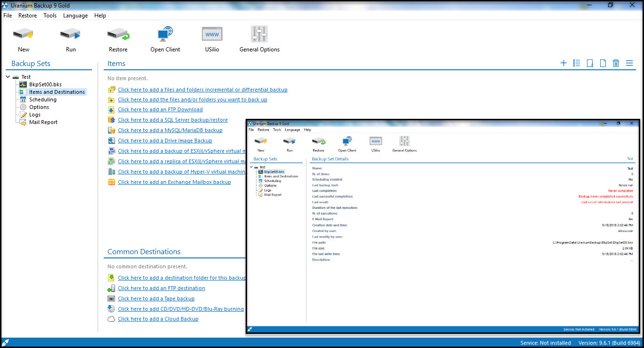Viewport: 644px width, 348px height.
Task: Click the link to add an FTP destination
Action: click(x=161, y=288)
